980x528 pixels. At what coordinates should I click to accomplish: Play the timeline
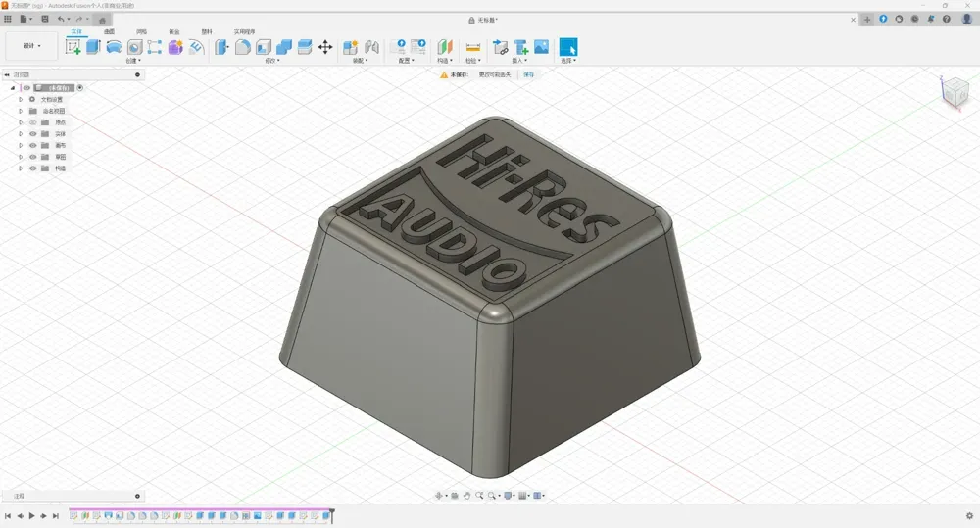click(x=32, y=516)
